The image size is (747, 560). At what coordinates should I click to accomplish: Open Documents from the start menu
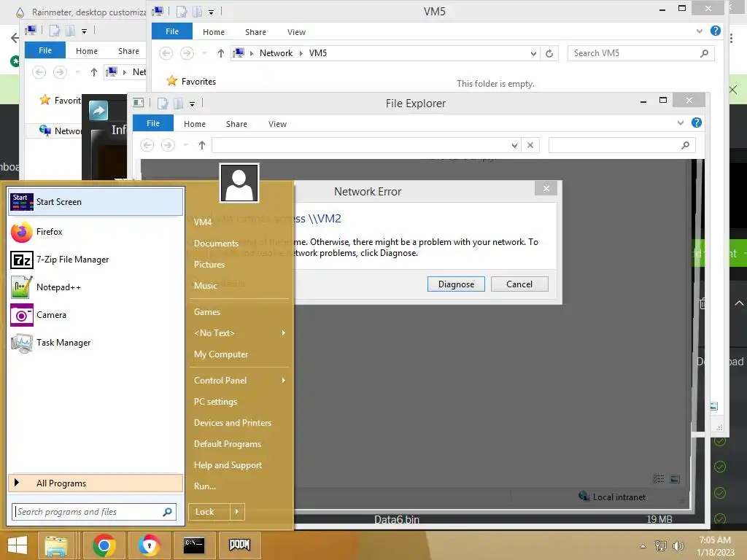pyautogui.click(x=239, y=244)
